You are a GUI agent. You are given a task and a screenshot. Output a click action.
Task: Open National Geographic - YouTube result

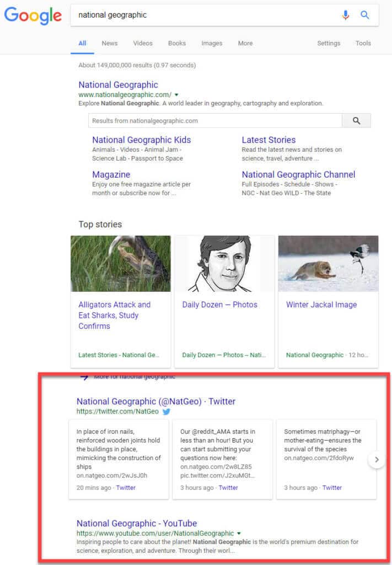(137, 523)
